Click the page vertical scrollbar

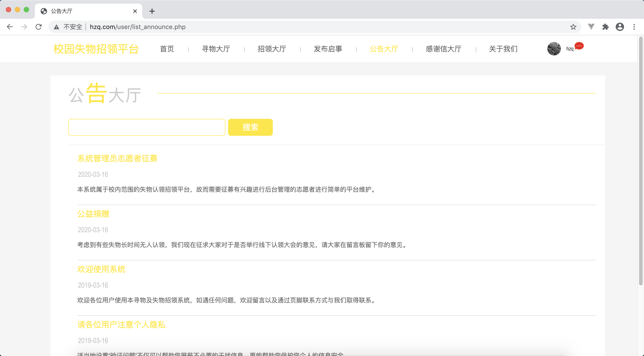coord(640,161)
